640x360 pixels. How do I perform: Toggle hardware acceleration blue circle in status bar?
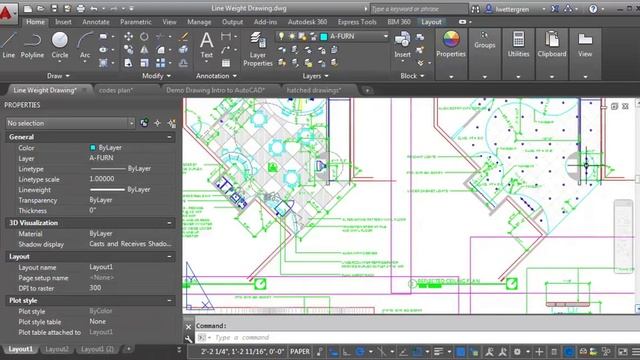pyautogui.click(x=569, y=351)
